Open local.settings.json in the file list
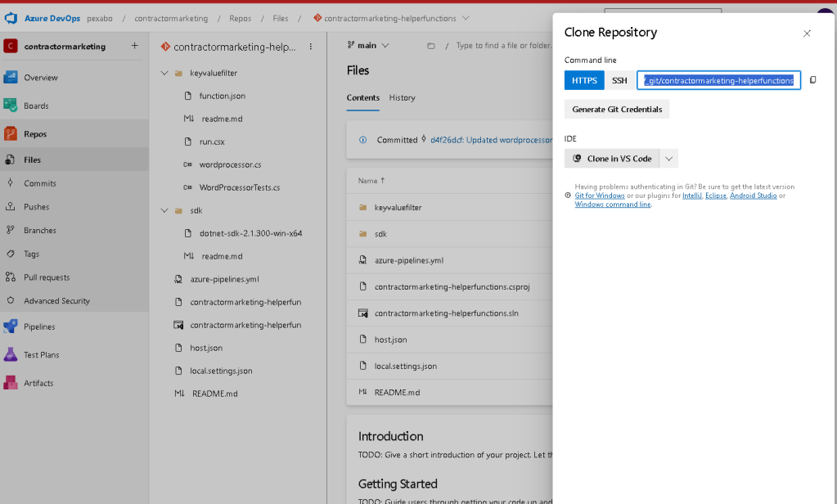 (406, 367)
